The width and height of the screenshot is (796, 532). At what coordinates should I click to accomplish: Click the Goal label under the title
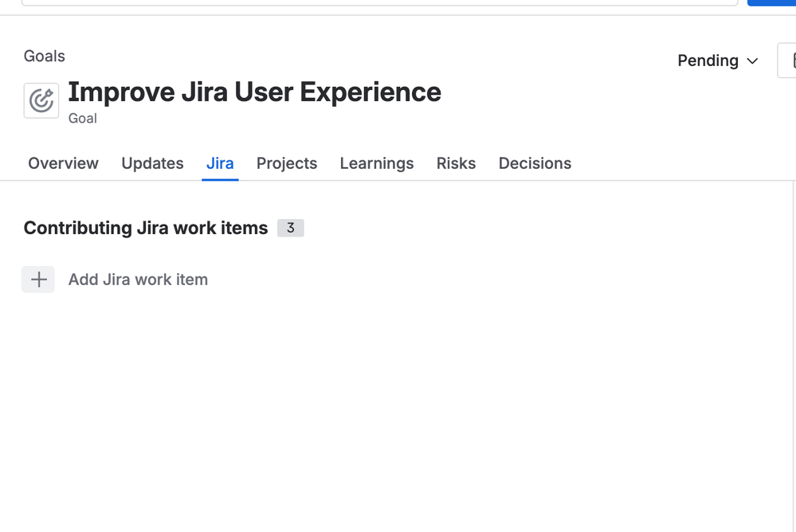click(83, 119)
